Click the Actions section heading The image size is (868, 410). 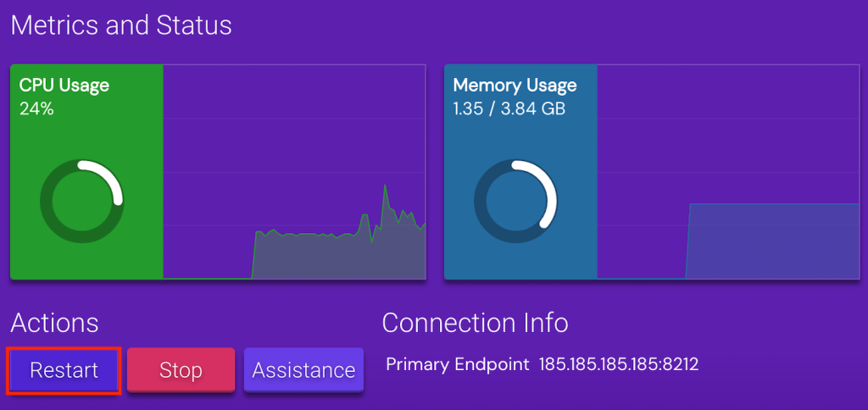(x=54, y=323)
